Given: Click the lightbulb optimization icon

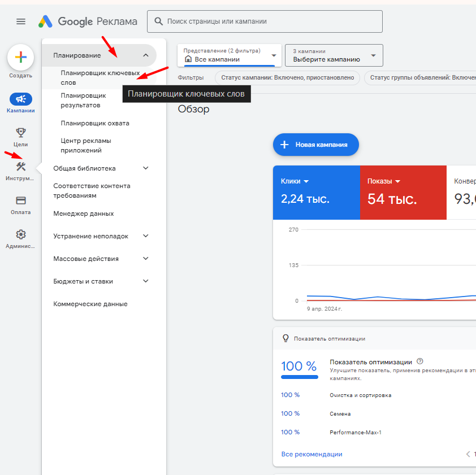Looking at the screenshot, I should 285,338.
